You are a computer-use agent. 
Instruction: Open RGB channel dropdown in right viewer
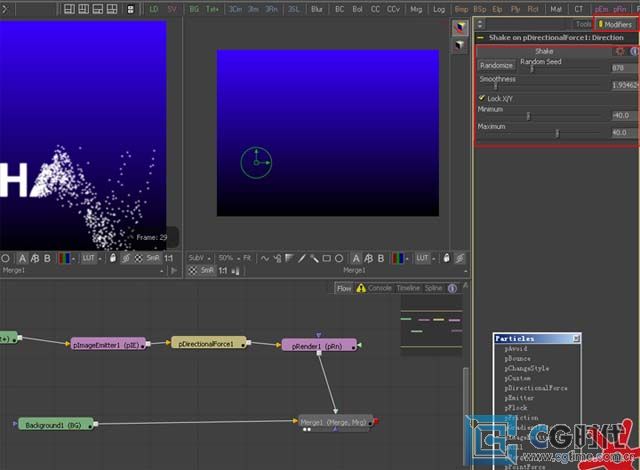(400, 259)
